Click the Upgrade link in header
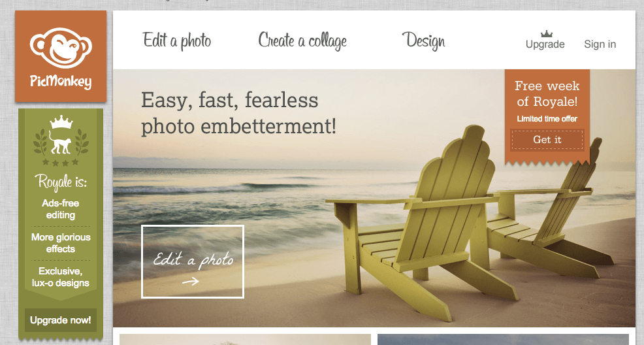 pos(545,44)
